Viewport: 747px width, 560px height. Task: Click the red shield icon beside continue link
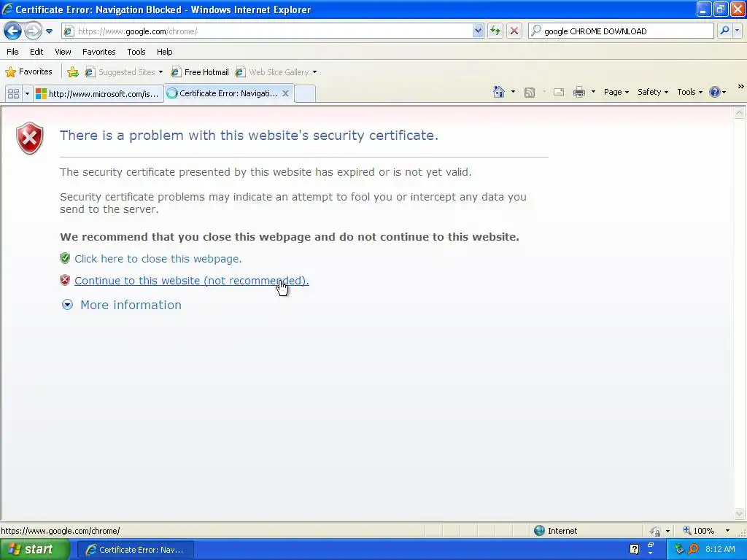65,280
